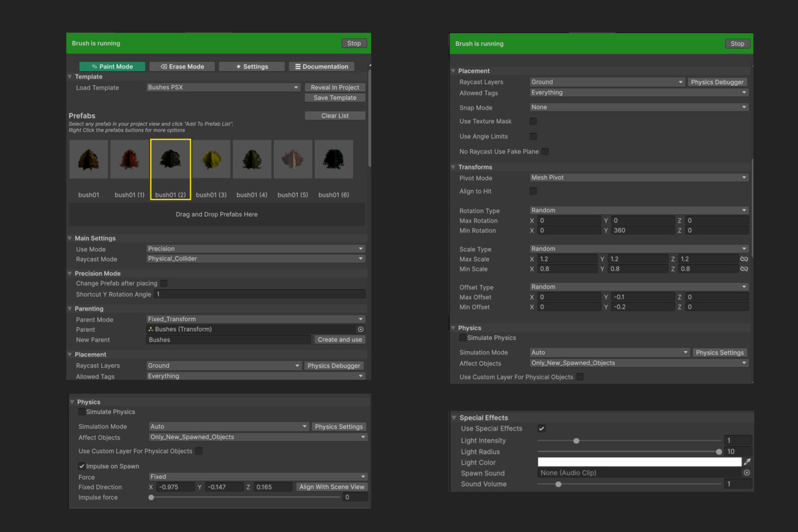Click the Stop button on the green brush banner
Viewport: 798px width, 532px height.
354,43
